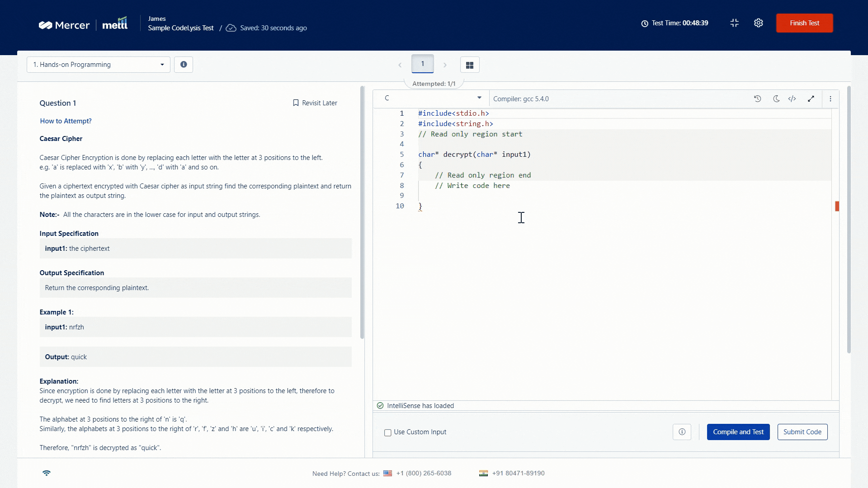Viewport: 868px width, 488px height.
Task: Click code line '#include<string.h>'
Action: [456, 124]
